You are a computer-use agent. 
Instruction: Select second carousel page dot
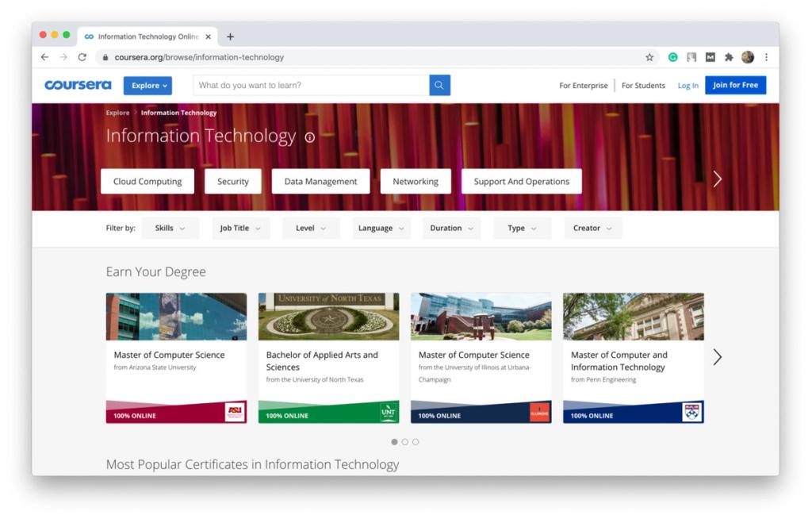(405, 442)
